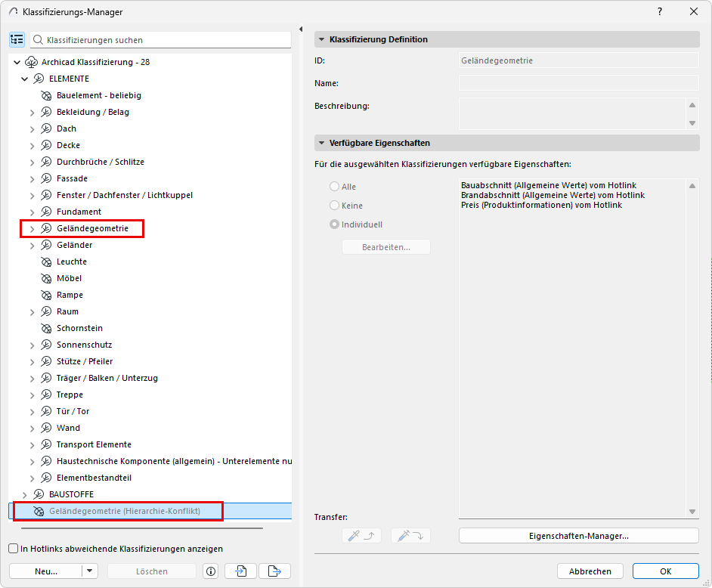Image resolution: width=712 pixels, height=588 pixels.
Task: Open the Neu button dropdown arrow
Action: tap(90, 571)
